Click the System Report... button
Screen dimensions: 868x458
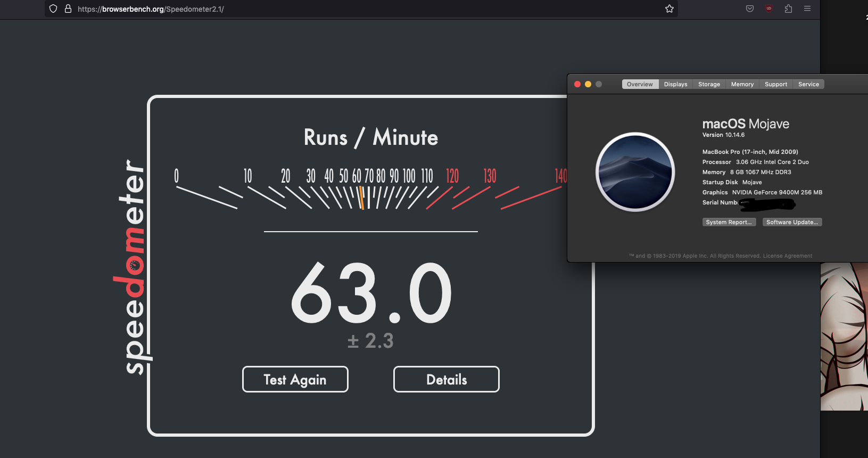coord(729,222)
